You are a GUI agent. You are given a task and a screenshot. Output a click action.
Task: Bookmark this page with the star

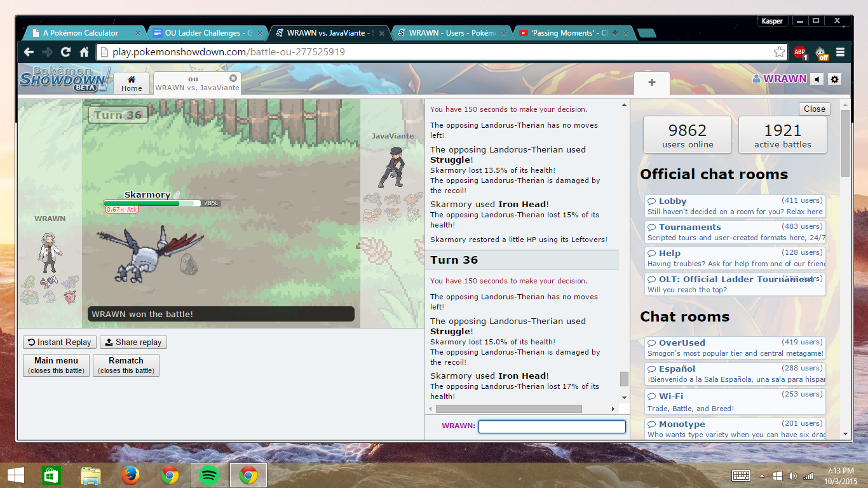tap(779, 52)
